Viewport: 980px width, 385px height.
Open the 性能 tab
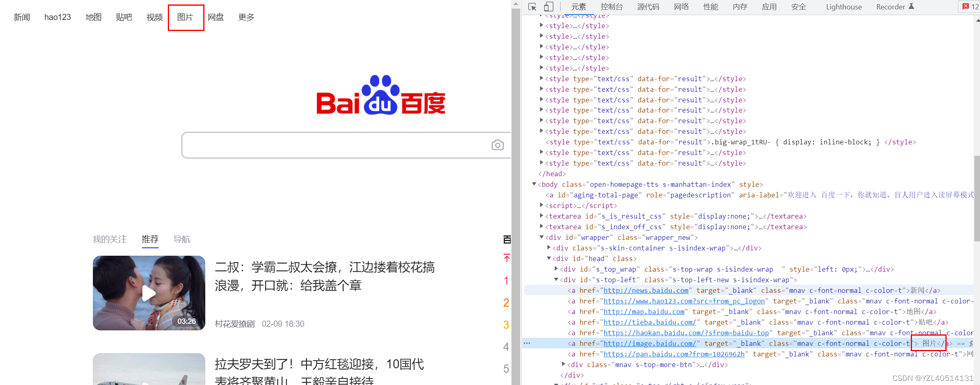[x=710, y=7]
